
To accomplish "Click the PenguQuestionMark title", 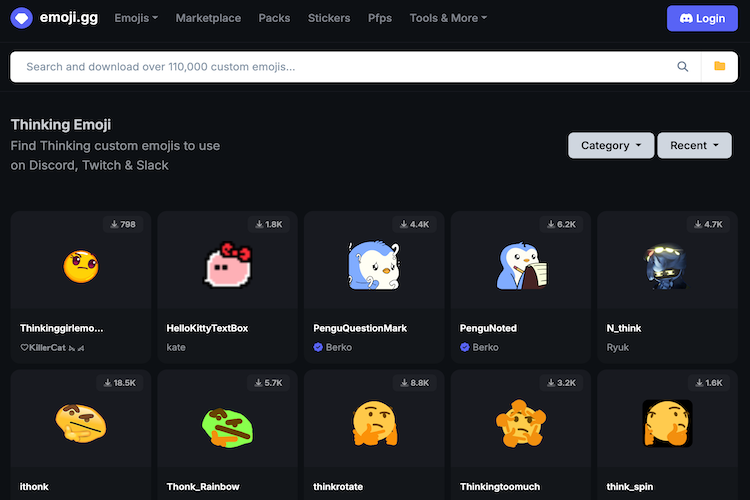I will (x=360, y=328).
